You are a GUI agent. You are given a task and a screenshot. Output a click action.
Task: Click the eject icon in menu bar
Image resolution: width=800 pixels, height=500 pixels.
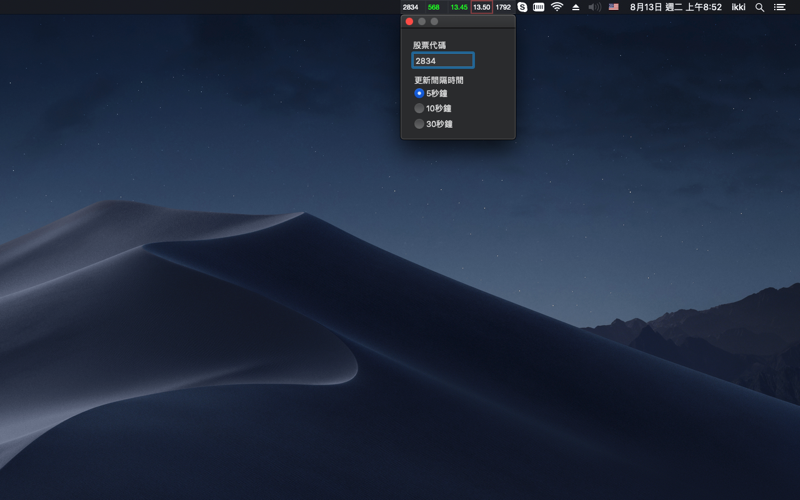click(576, 7)
